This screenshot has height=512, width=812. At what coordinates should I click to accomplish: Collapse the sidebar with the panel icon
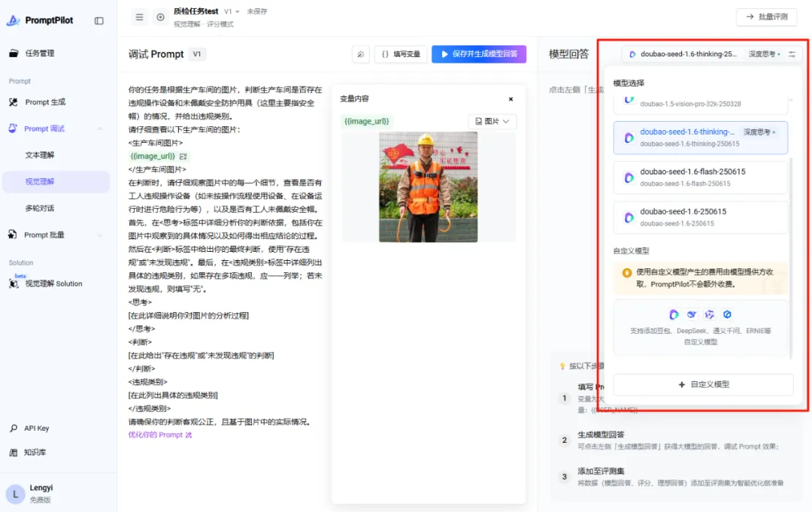(x=99, y=21)
